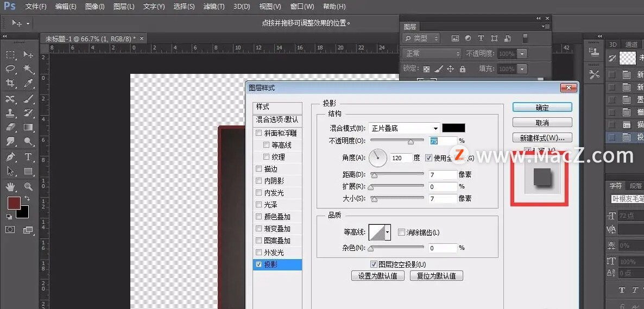Select the History Brush tool
644x309 pixels.
28,112
